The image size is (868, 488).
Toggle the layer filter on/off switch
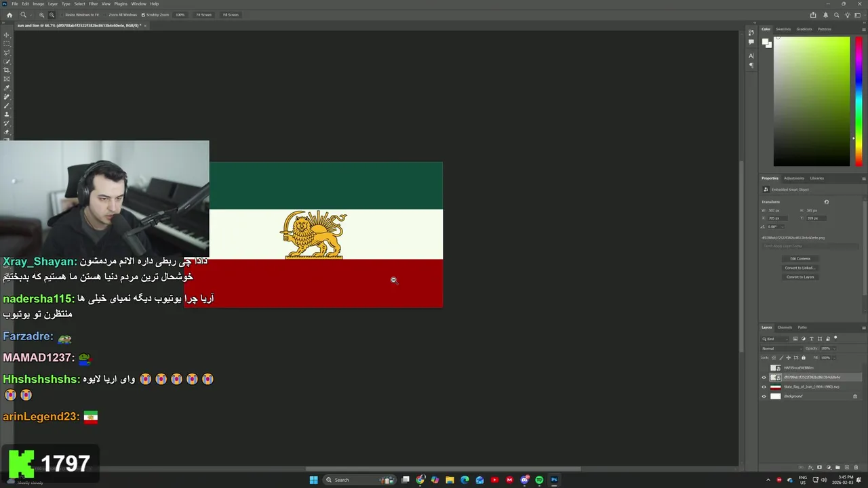coord(835,338)
